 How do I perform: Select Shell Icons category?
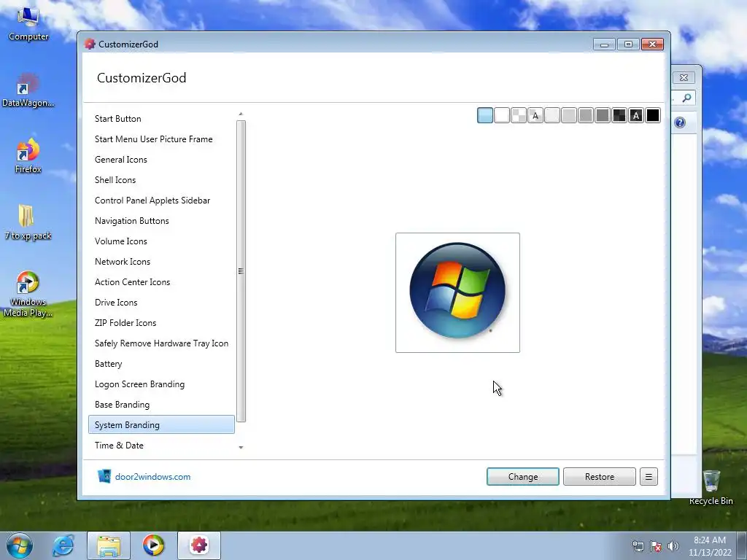(161, 180)
